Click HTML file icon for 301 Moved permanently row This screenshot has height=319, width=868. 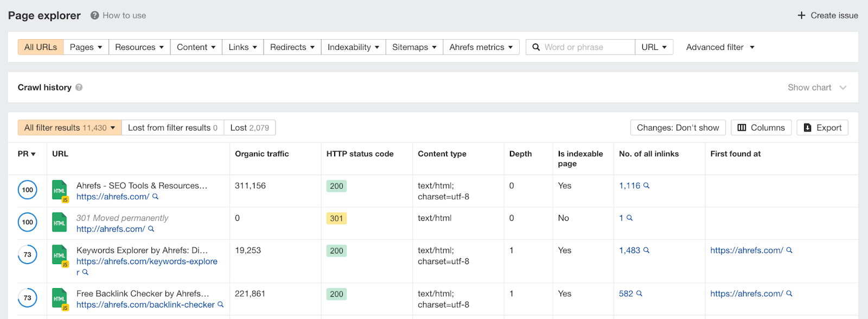tap(60, 222)
